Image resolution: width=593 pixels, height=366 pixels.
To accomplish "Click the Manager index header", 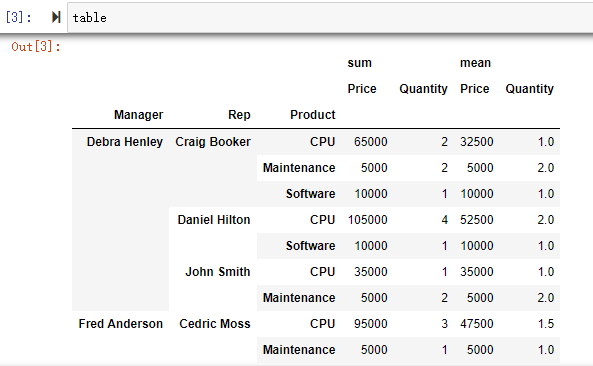I will [x=138, y=115].
